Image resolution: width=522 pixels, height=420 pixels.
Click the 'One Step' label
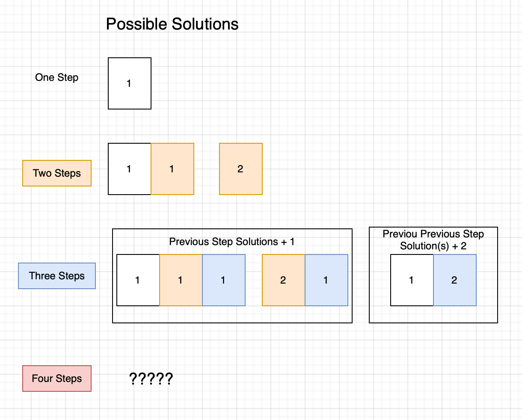[x=57, y=77]
